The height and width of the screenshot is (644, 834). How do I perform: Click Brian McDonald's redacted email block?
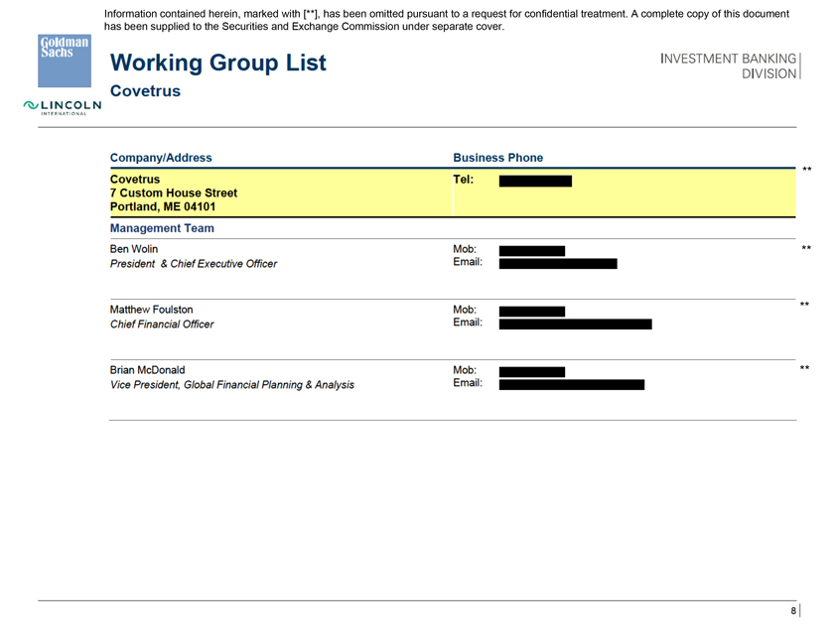(571, 385)
